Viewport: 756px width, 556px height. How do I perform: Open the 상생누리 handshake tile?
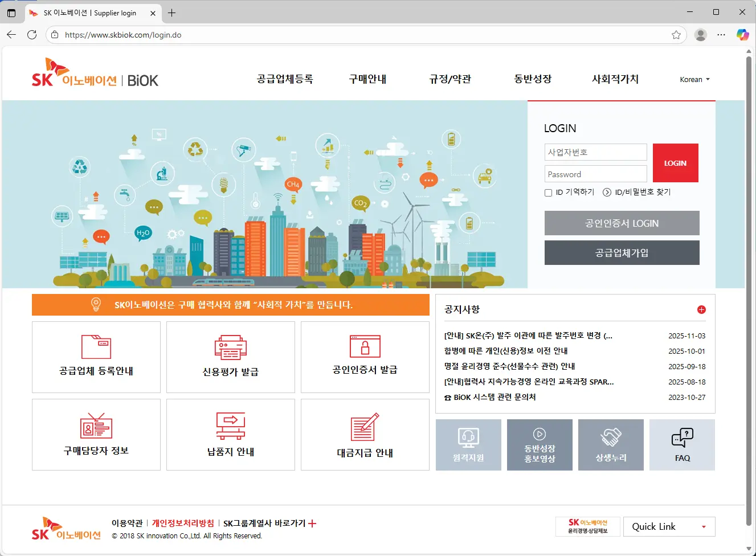611,445
